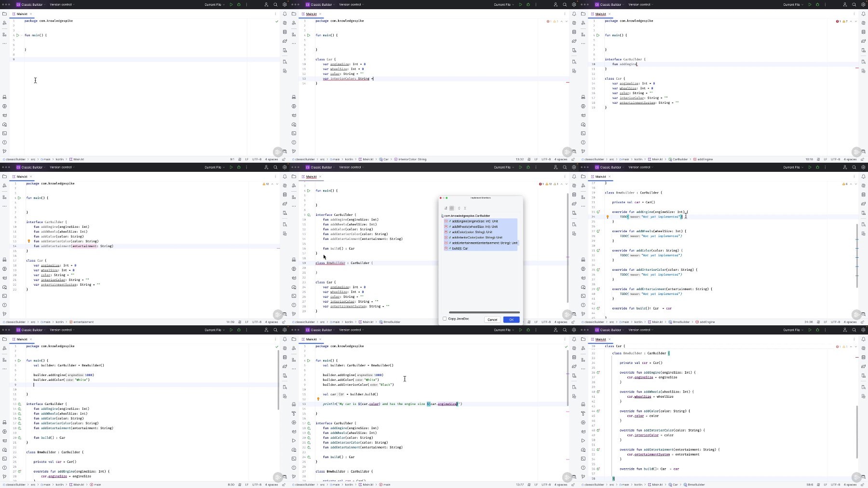Image resolution: width=868 pixels, height=488 pixels.
Task: Open editor tab options dots in window at 8:30
Action: (x=275, y=339)
